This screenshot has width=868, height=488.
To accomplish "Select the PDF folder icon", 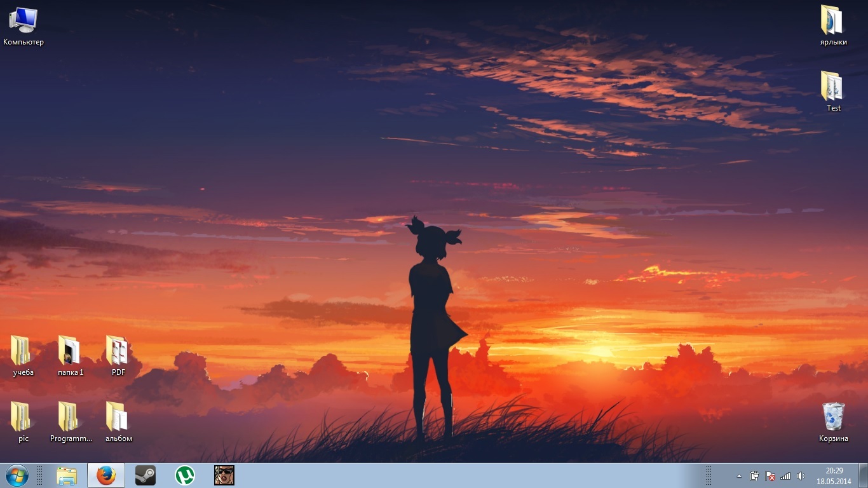I will pos(118,356).
